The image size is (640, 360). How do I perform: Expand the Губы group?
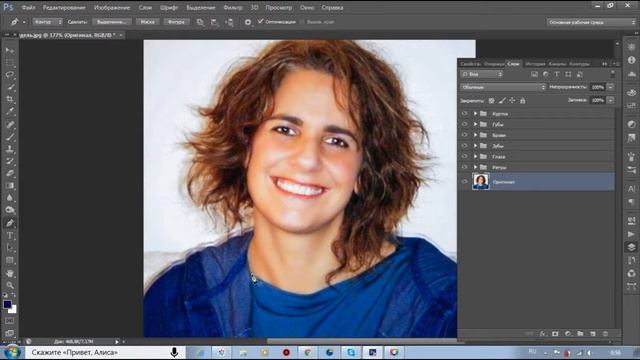click(475, 124)
